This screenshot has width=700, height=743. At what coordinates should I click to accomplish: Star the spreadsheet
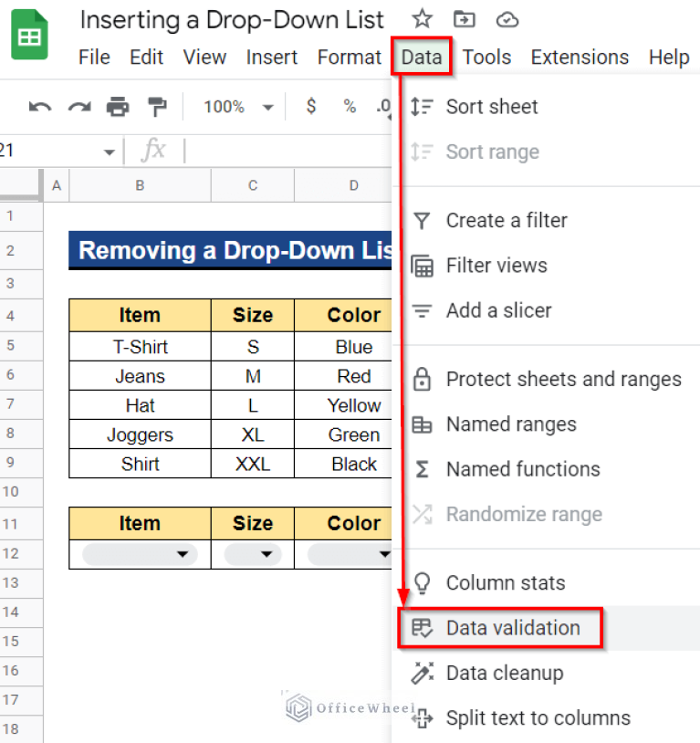pos(421,18)
